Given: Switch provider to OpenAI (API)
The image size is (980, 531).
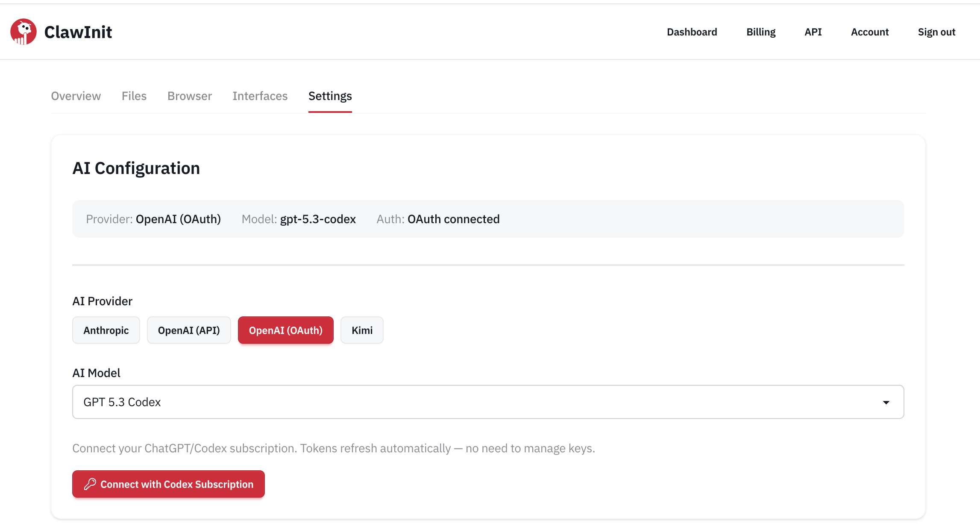Looking at the screenshot, I should pyautogui.click(x=189, y=330).
